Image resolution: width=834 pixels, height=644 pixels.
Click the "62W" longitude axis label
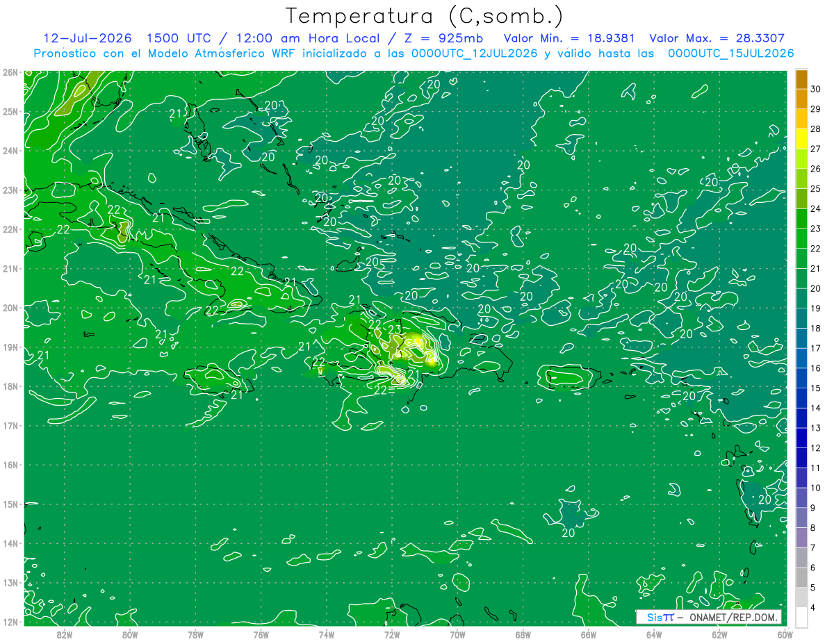[719, 634]
